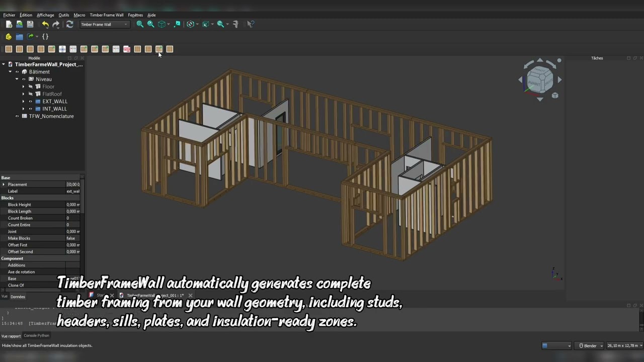Open a file with the green open icon
Viewport: 644px width, 362px height.
[x=19, y=24]
